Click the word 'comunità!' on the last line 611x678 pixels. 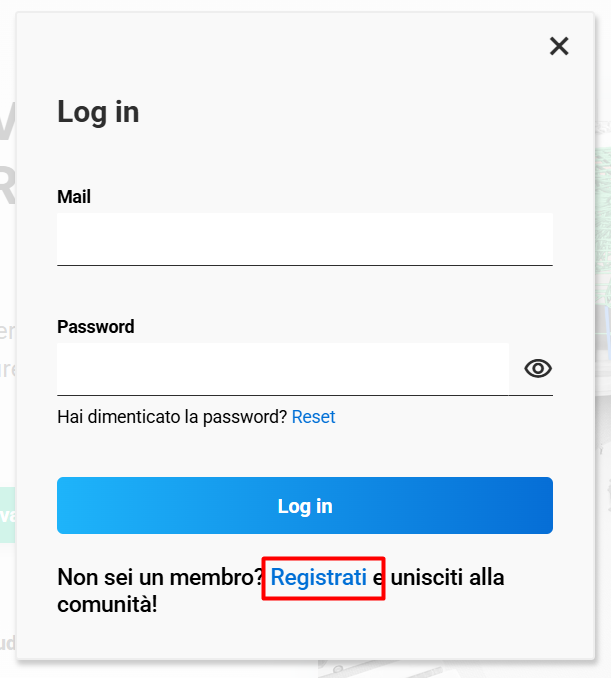[107, 604]
